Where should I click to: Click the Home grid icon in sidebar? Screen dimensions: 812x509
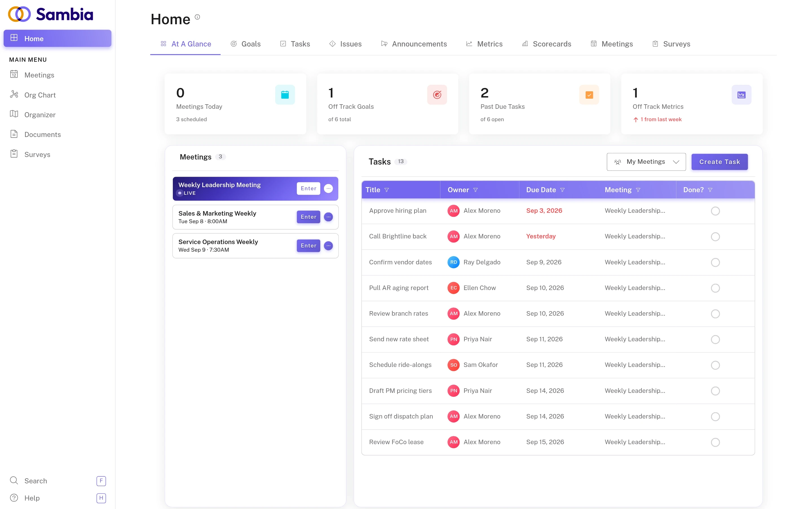14,38
